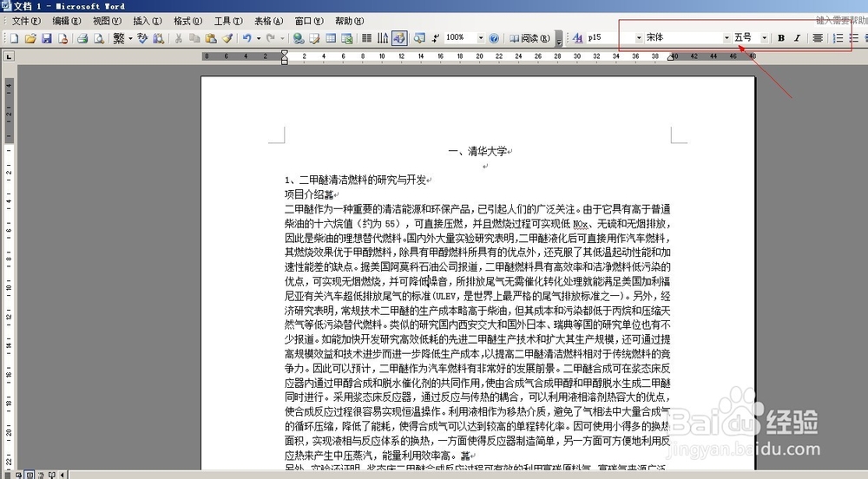Click the 宋体 font name box

(x=684, y=37)
